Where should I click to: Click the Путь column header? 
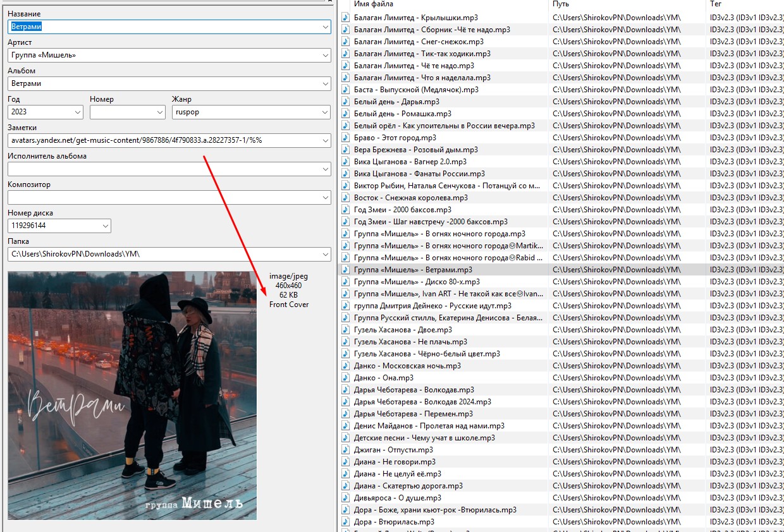626,4
